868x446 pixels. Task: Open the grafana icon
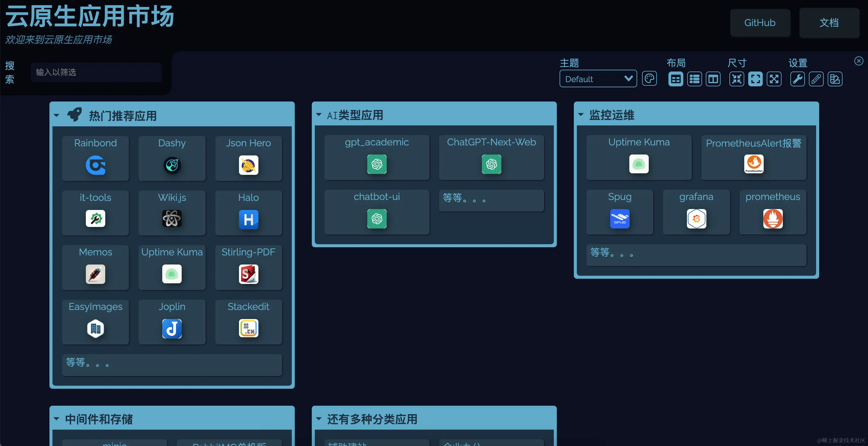pyautogui.click(x=696, y=219)
